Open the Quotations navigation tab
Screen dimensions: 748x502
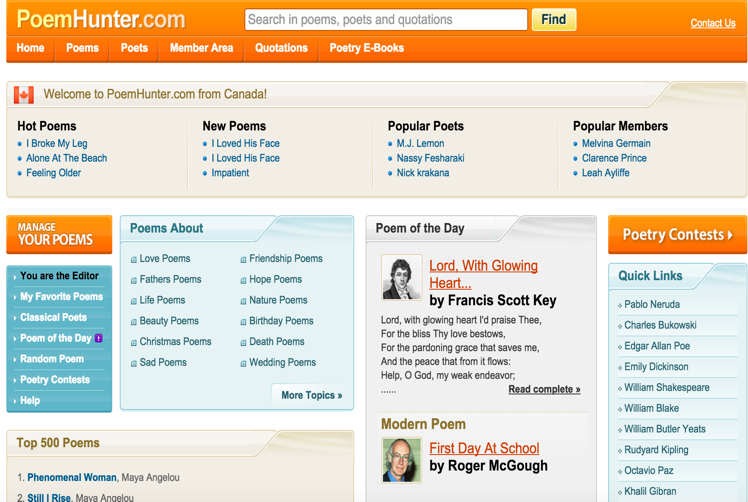281,48
